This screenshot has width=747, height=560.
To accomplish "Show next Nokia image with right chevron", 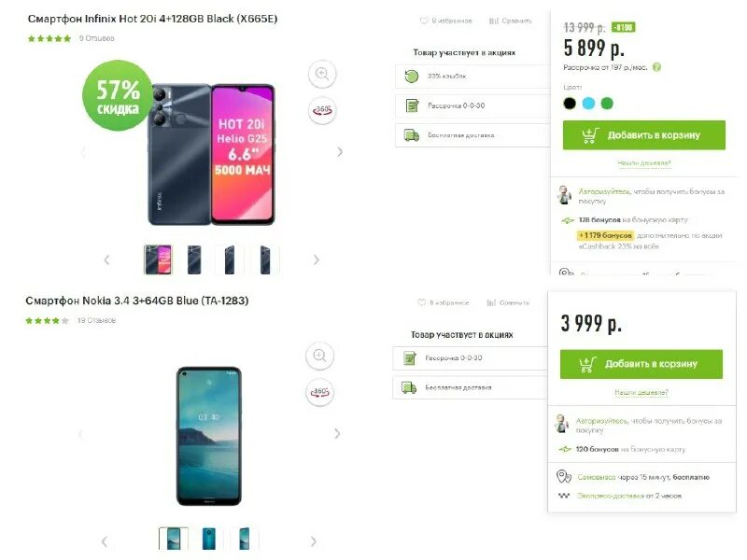I will tap(337, 433).
